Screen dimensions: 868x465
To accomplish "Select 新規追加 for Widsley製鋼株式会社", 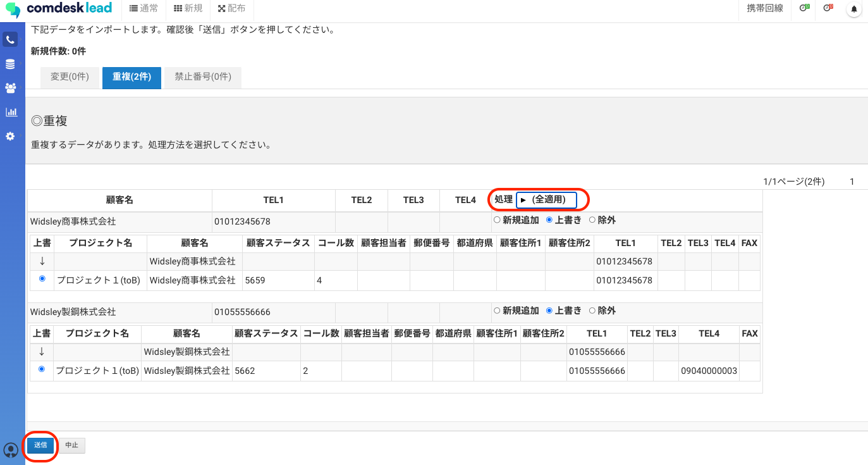I will (497, 311).
